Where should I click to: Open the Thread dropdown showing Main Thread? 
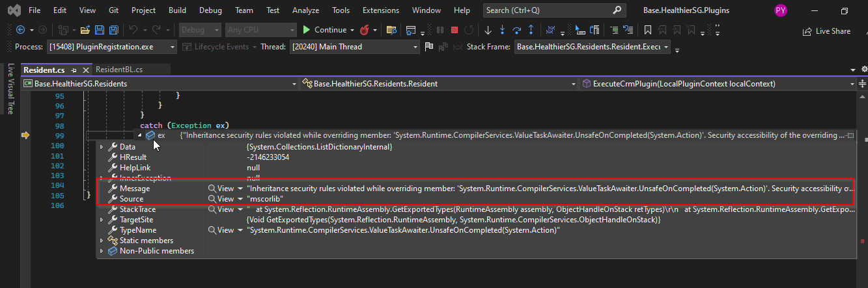(x=415, y=47)
